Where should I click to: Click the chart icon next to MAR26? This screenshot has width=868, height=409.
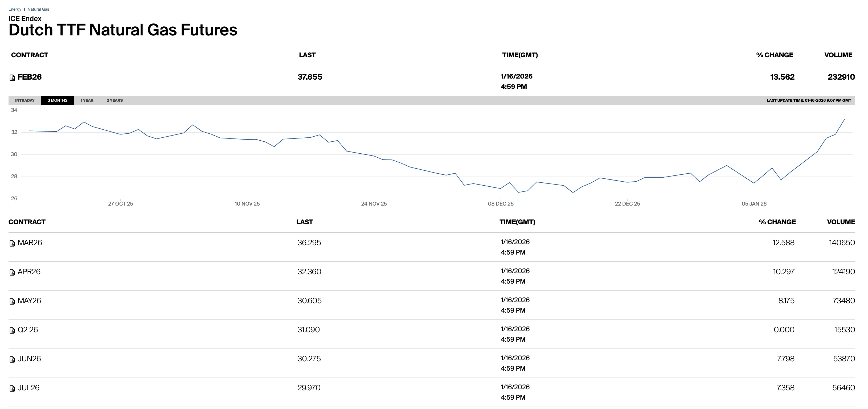(x=12, y=243)
